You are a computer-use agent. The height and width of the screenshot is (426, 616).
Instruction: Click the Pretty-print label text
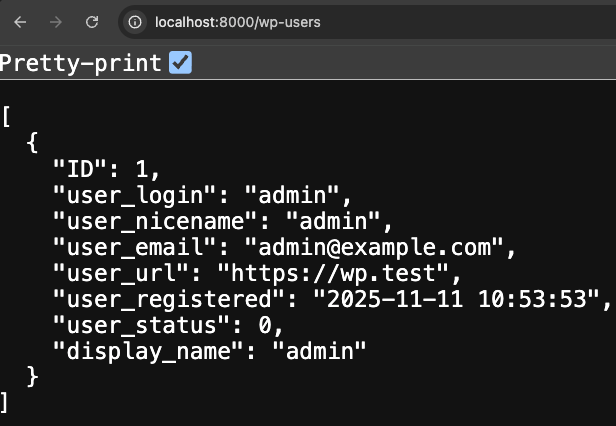point(80,63)
